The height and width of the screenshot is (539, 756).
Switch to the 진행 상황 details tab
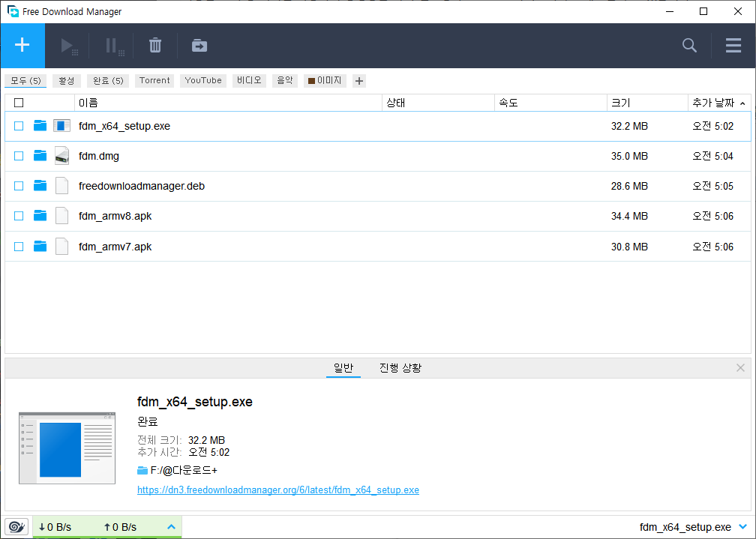pyautogui.click(x=400, y=368)
